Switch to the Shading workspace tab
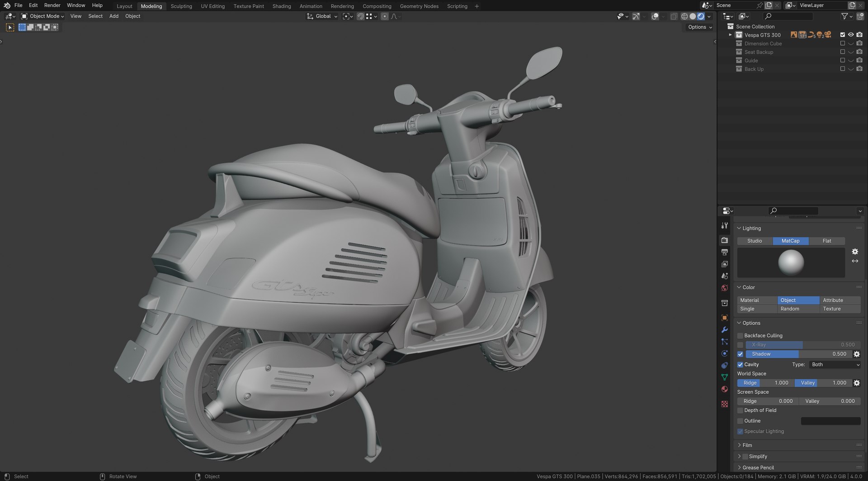This screenshot has height=481, width=868. pyautogui.click(x=282, y=6)
